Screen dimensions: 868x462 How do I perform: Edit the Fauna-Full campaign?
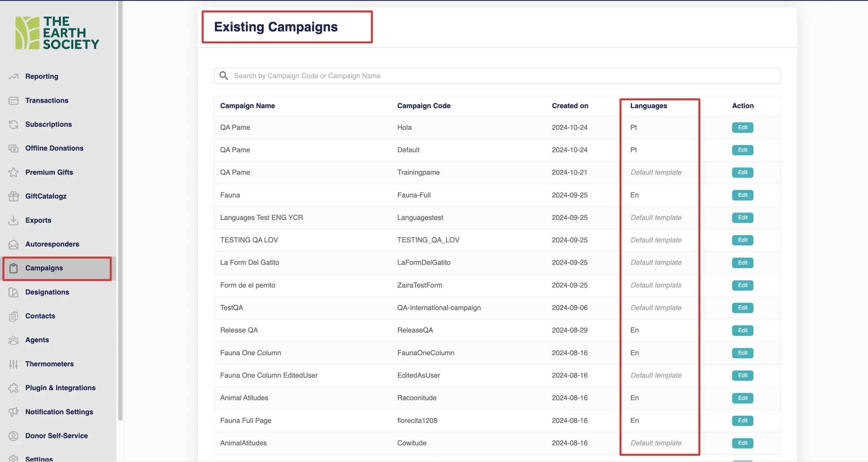(x=742, y=195)
